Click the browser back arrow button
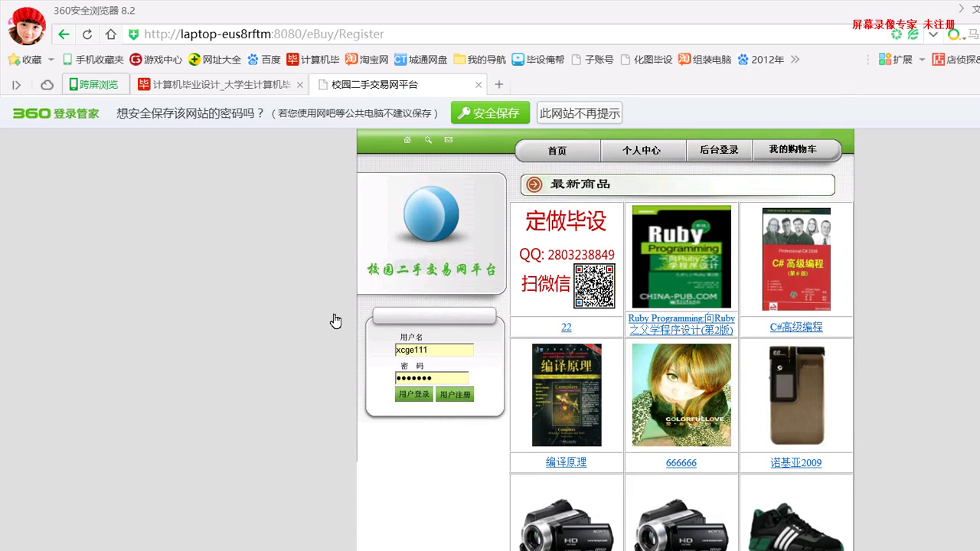The image size is (980, 551). pos(64,34)
